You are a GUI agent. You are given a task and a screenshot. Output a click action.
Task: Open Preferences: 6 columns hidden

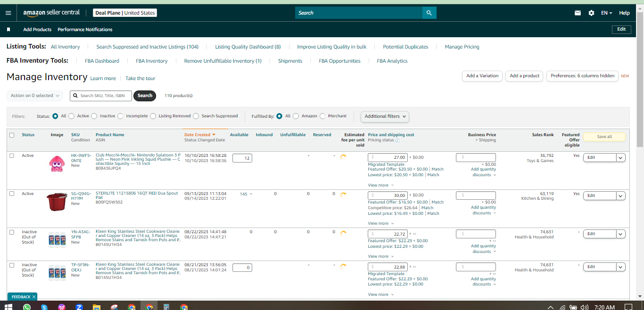coord(582,76)
